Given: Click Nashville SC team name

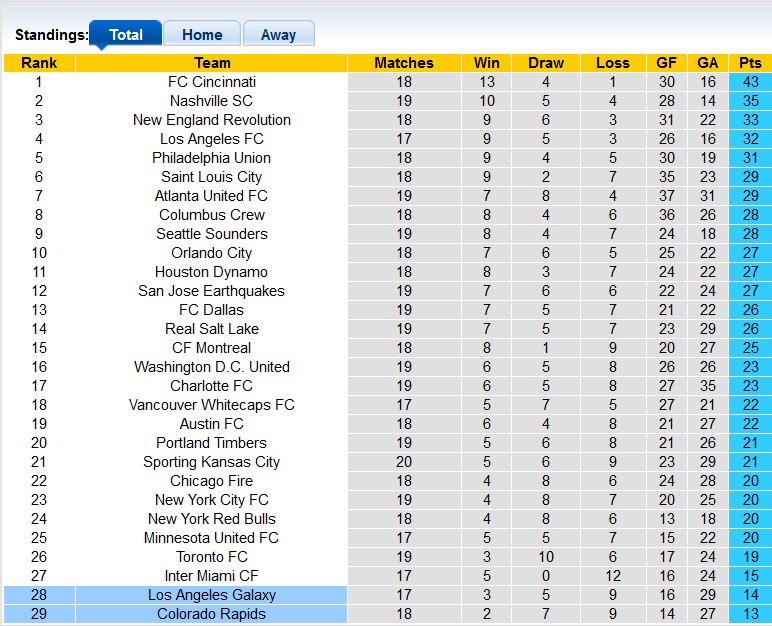Looking at the screenshot, I should point(212,101).
